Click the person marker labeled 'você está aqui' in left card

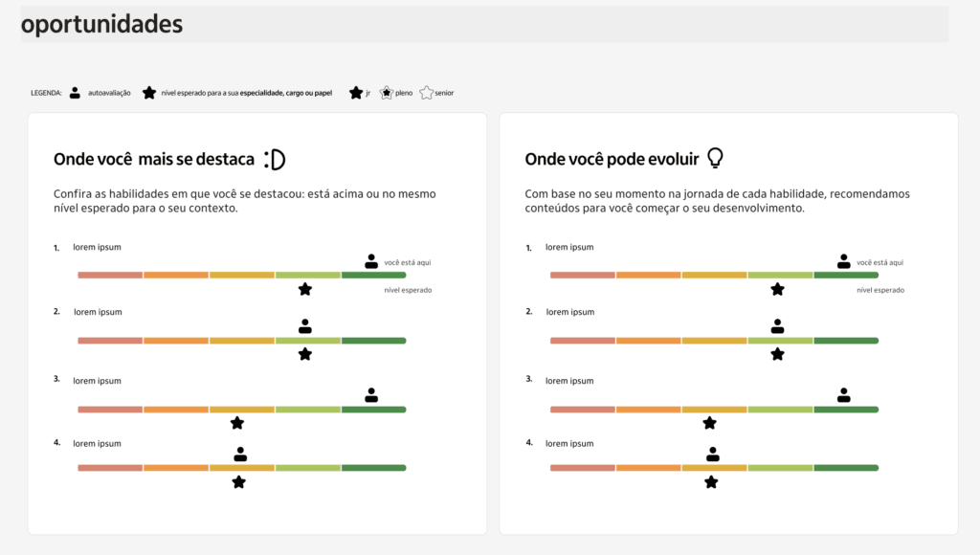371,261
